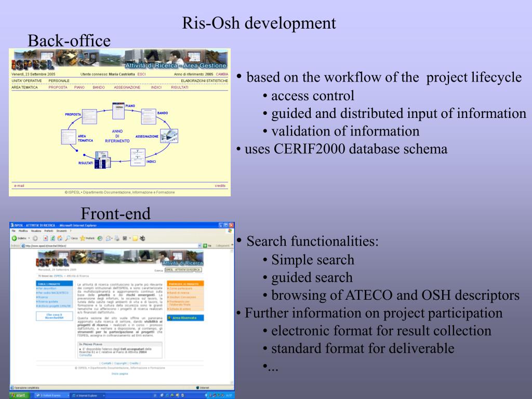Screen dimensions: 532x399
Task: Open the Cerca search magnifier in toolbar
Action: tap(68, 238)
